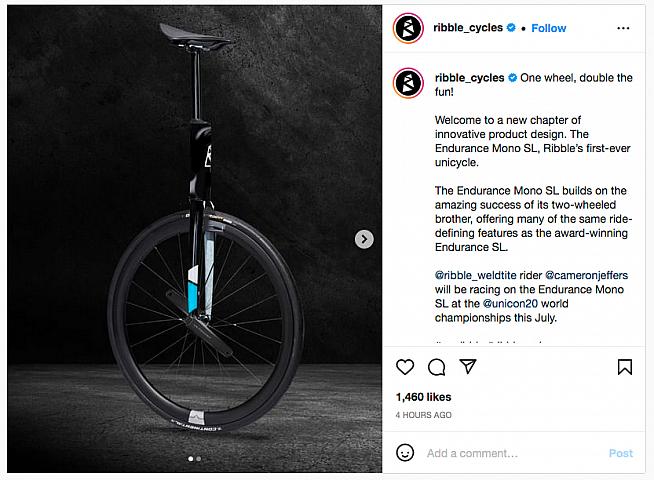View the 1,460 likes list
Image resolution: width=654 pixels, height=480 pixels.
coord(421,397)
